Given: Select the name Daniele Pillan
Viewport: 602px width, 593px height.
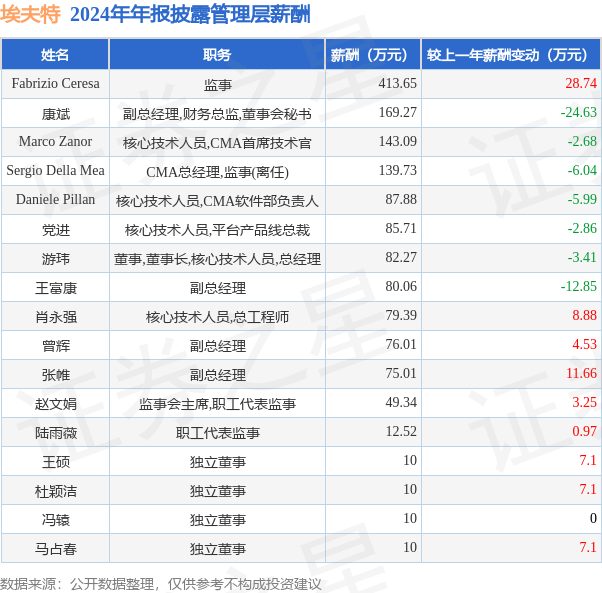Looking at the screenshot, I should point(55,199).
